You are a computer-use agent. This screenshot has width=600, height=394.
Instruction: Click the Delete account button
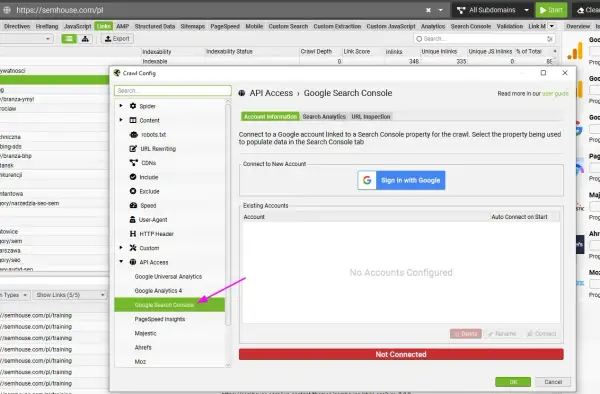[466, 334]
